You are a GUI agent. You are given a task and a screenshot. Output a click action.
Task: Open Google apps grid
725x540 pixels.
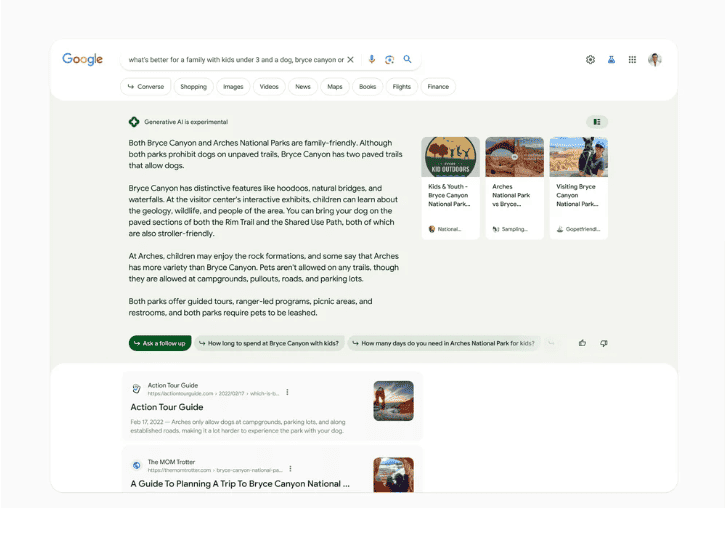(632, 60)
